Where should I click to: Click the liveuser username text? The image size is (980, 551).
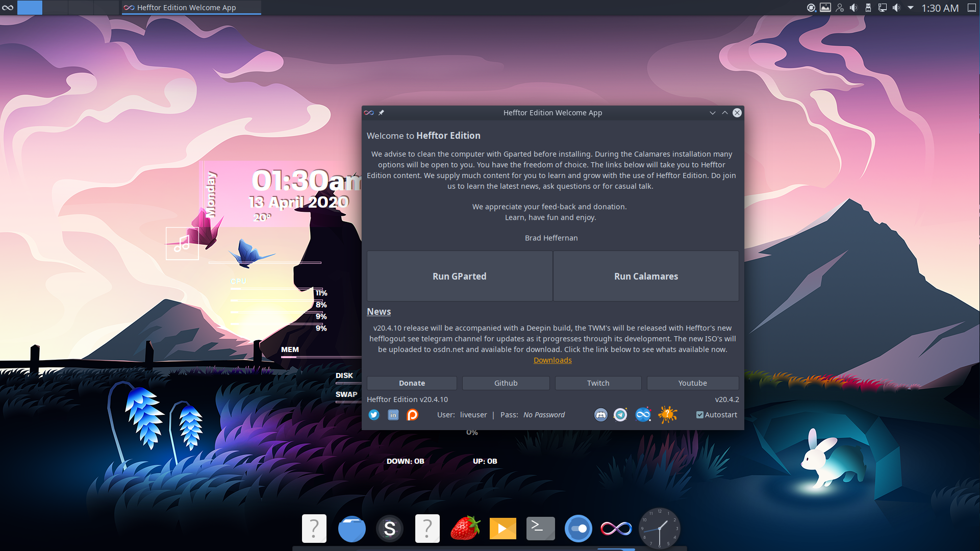coord(473,415)
